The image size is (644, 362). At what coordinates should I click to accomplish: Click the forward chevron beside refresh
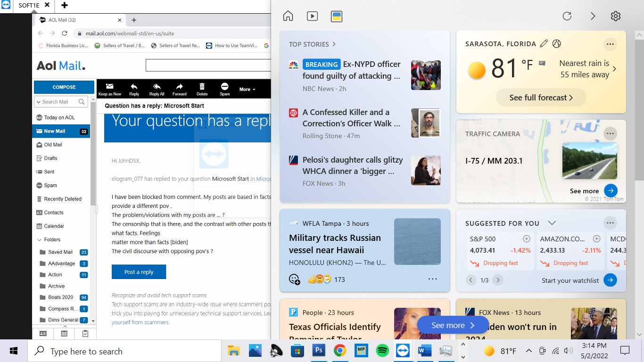coord(593,16)
